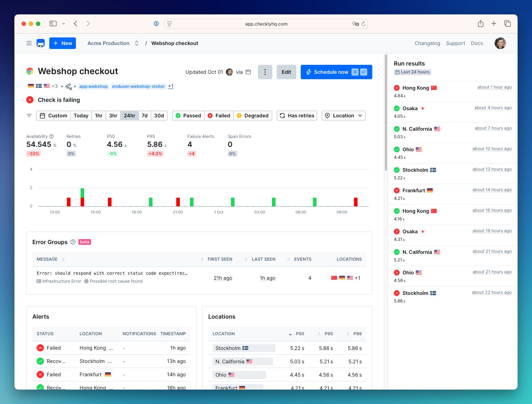Click the Availability help question mark icon

coord(51,136)
